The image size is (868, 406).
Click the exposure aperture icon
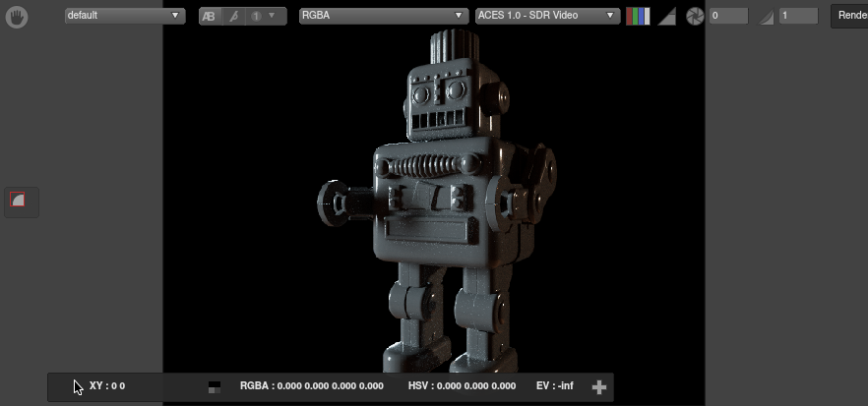coord(695,17)
